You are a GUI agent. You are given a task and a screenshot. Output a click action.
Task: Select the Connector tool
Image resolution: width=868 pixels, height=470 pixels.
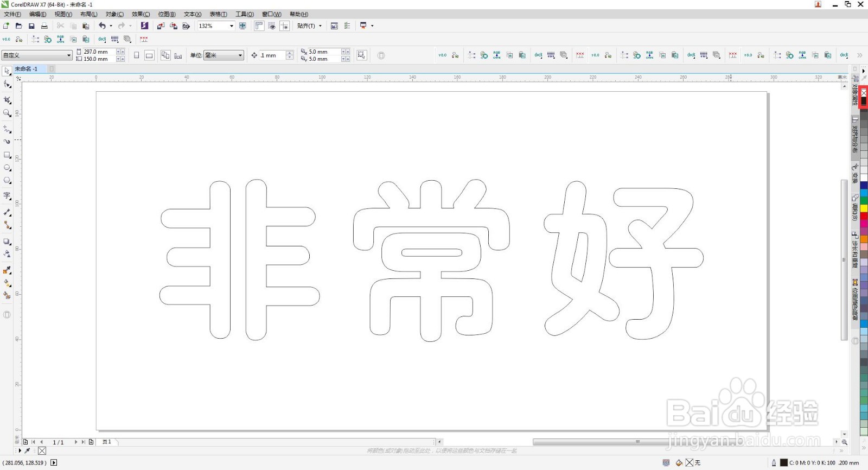pyautogui.click(x=7, y=225)
